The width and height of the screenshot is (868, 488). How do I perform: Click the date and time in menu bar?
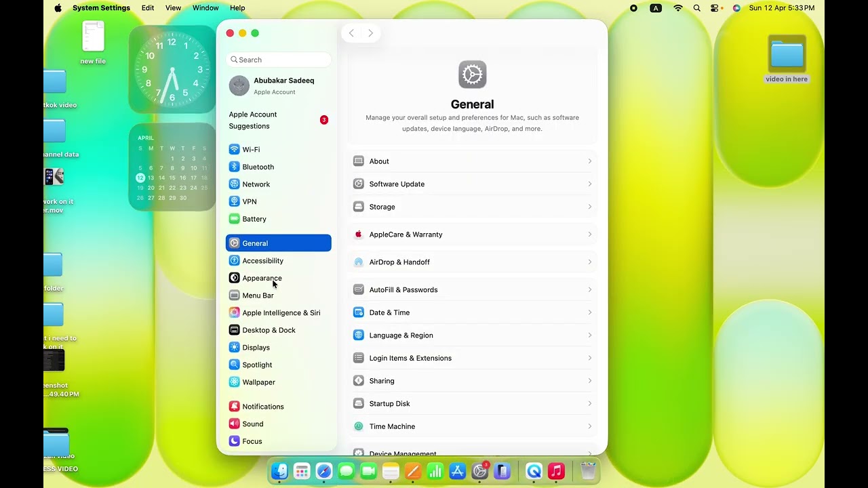782,8
